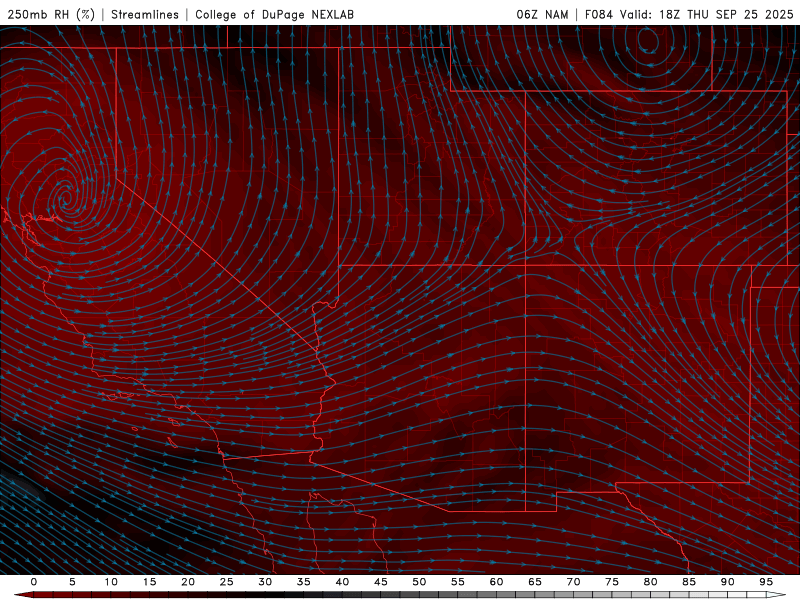The height and width of the screenshot is (600, 800).
Task: Click the 65 value on the color scale
Action: click(x=535, y=582)
